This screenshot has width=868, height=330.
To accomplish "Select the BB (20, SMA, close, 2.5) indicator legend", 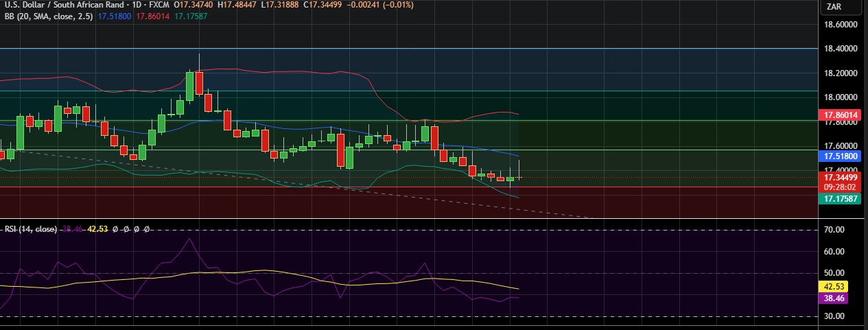I will (x=45, y=15).
